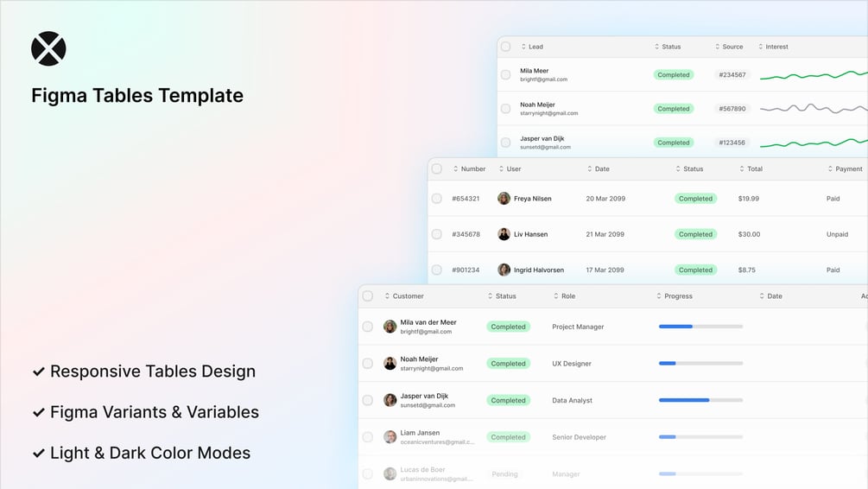868x489 pixels.
Task: Check the row for order #345678
Action: pyautogui.click(x=437, y=234)
